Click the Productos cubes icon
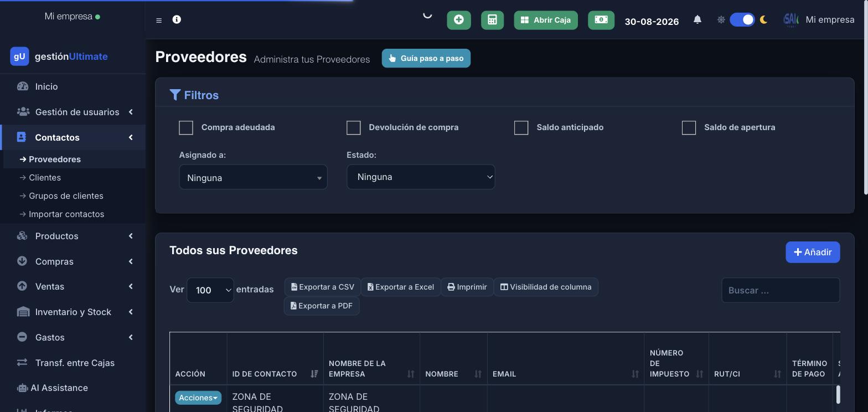This screenshot has width=868, height=412. [x=22, y=236]
